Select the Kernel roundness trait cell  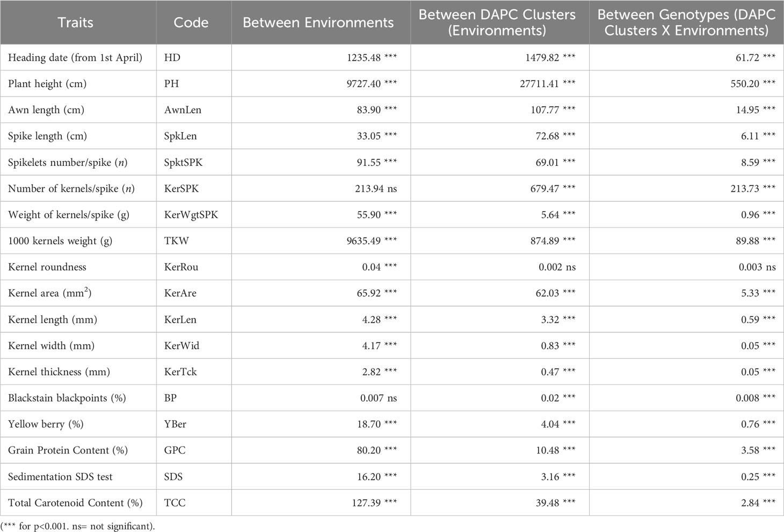(x=47, y=267)
